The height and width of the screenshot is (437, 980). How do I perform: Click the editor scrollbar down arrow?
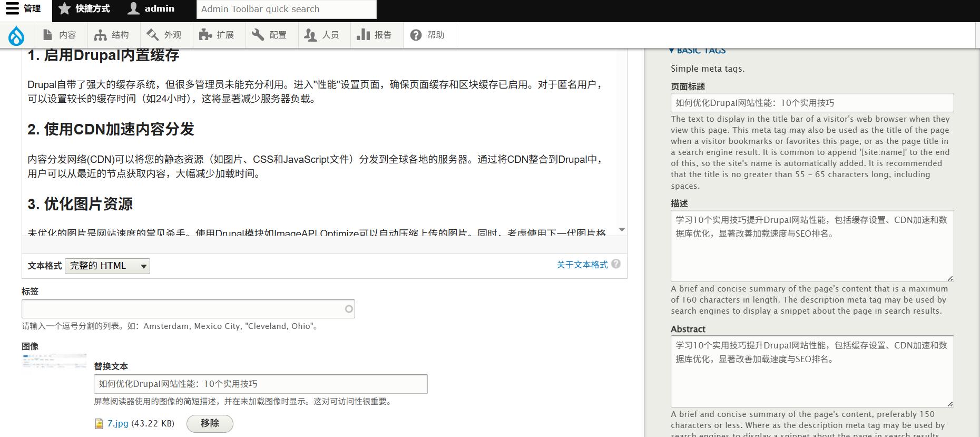tap(622, 230)
